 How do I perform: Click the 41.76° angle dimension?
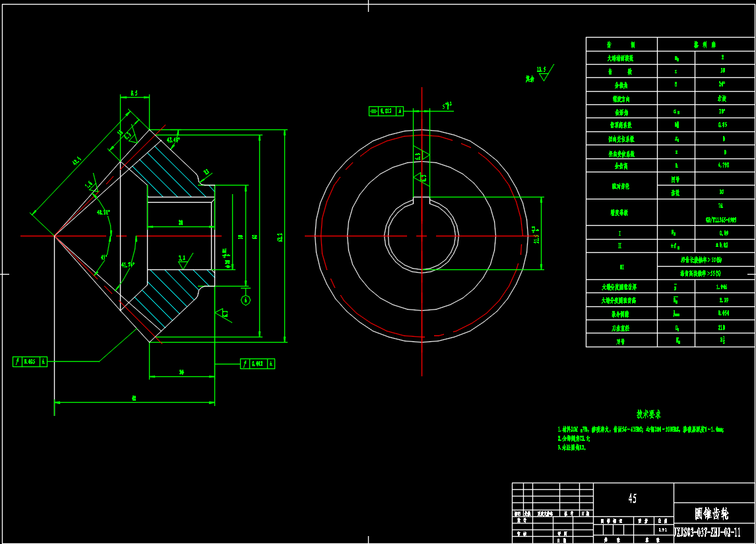coord(128,265)
